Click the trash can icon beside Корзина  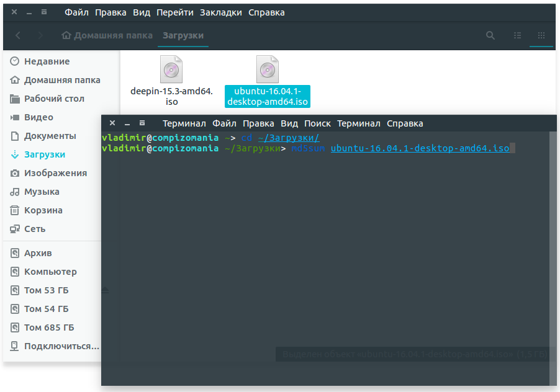point(15,210)
